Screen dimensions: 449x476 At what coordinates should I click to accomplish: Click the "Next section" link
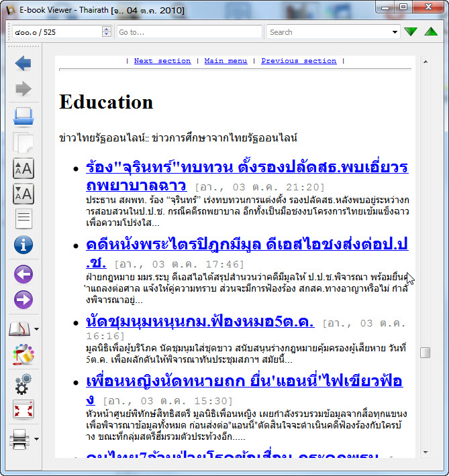(x=162, y=61)
